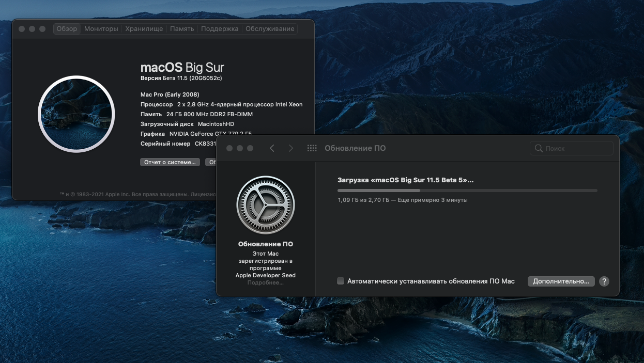
Task: Minimize the Software Update window
Action: (240, 148)
